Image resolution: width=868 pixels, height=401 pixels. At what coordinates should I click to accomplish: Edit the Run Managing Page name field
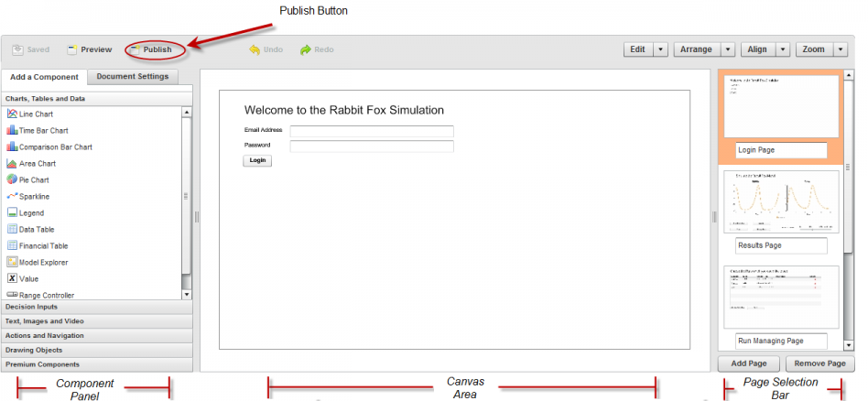tap(782, 341)
